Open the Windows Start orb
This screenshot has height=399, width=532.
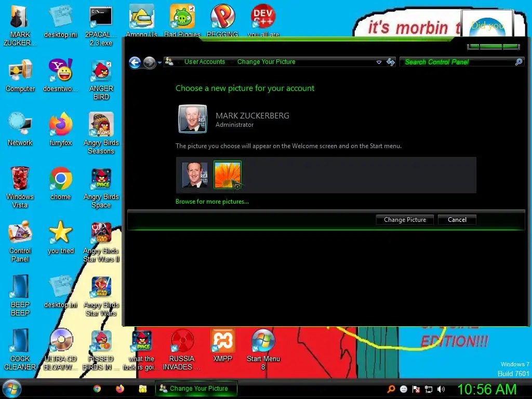click(11, 389)
